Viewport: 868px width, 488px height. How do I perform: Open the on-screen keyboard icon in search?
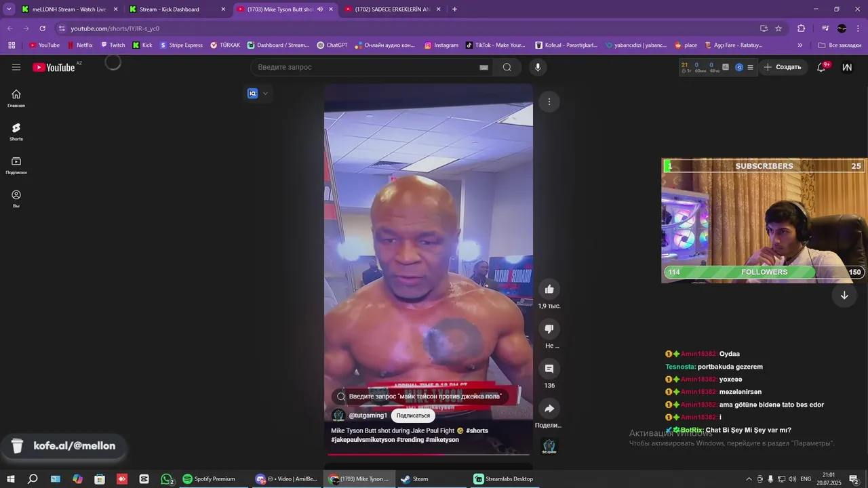coord(484,67)
